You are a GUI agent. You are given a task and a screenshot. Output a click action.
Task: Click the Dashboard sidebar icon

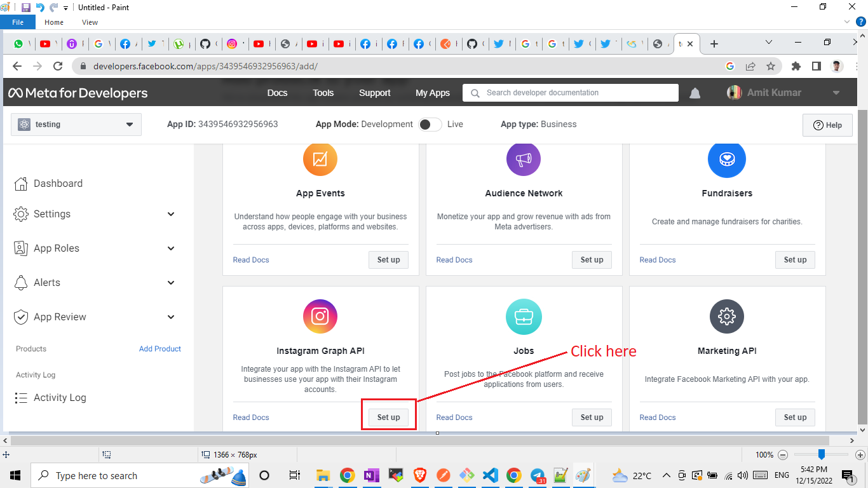pyautogui.click(x=20, y=183)
